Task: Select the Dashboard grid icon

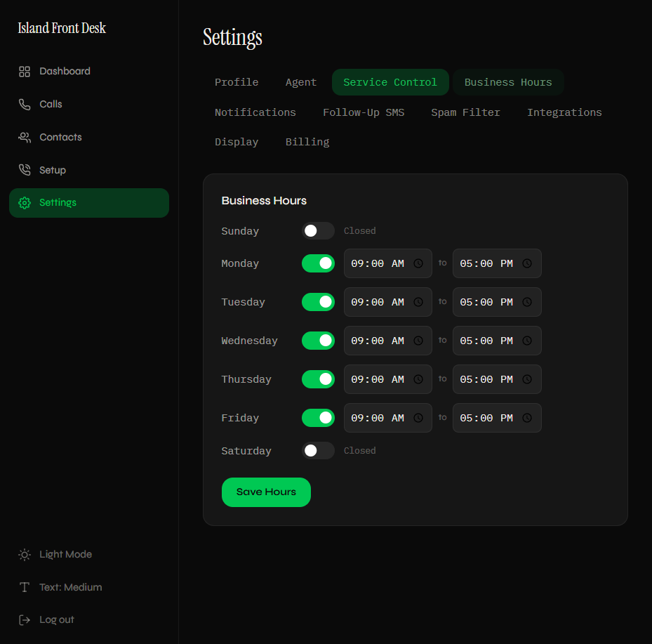Action: pos(25,71)
